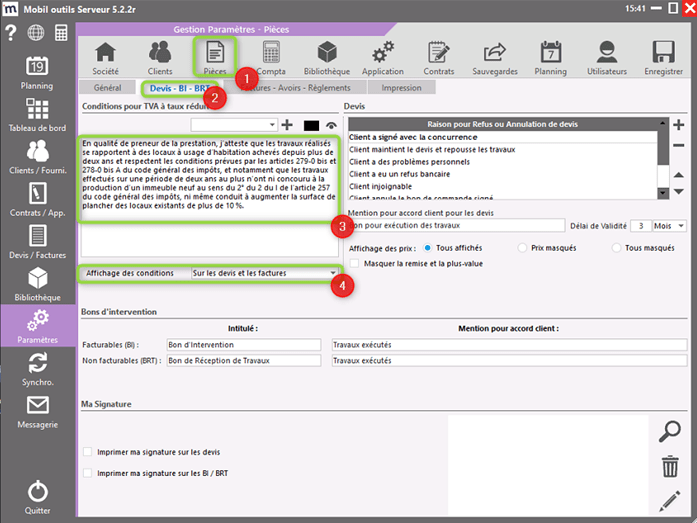The height and width of the screenshot is (523, 697).
Task: Expand the Affichage des conditions dropdown
Action: click(x=333, y=273)
